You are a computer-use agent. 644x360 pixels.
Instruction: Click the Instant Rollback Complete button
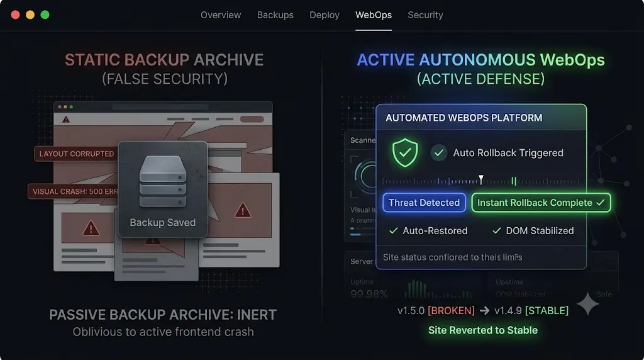(541, 203)
